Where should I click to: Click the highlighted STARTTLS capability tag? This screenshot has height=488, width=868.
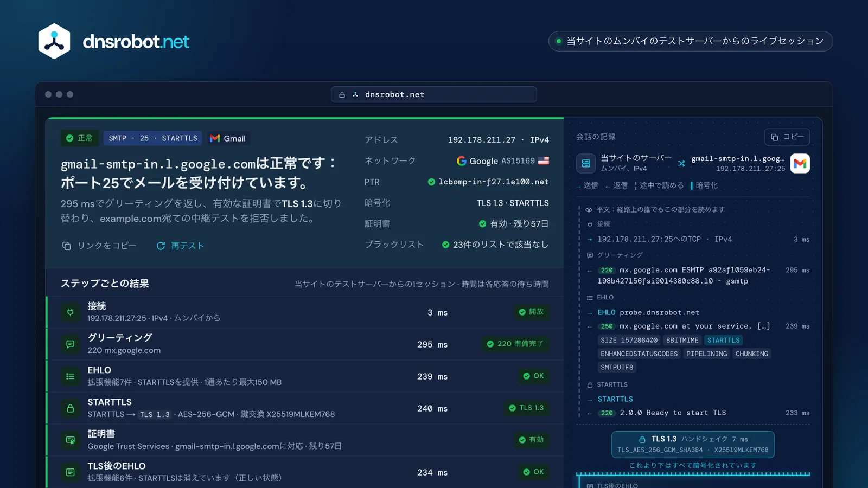pyautogui.click(x=723, y=340)
